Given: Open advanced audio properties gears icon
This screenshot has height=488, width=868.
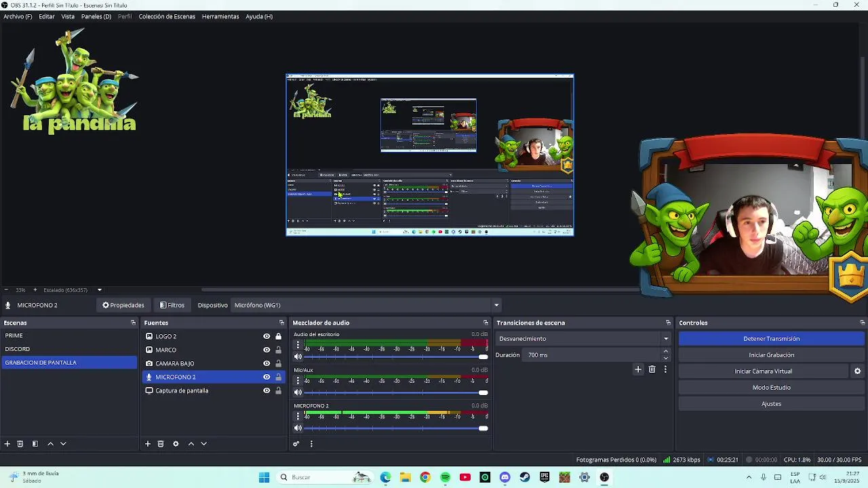Looking at the screenshot, I should click(x=296, y=444).
